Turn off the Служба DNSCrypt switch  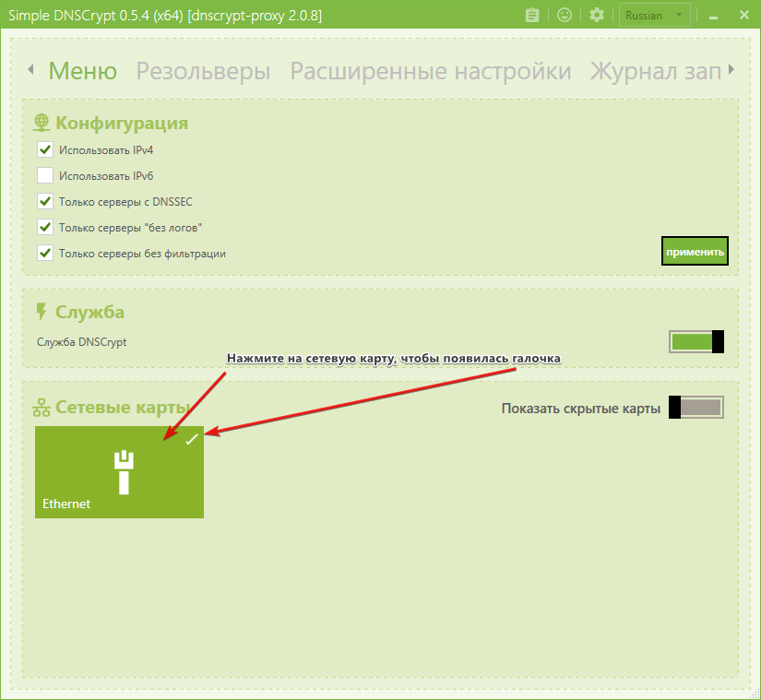[x=696, y=342]
